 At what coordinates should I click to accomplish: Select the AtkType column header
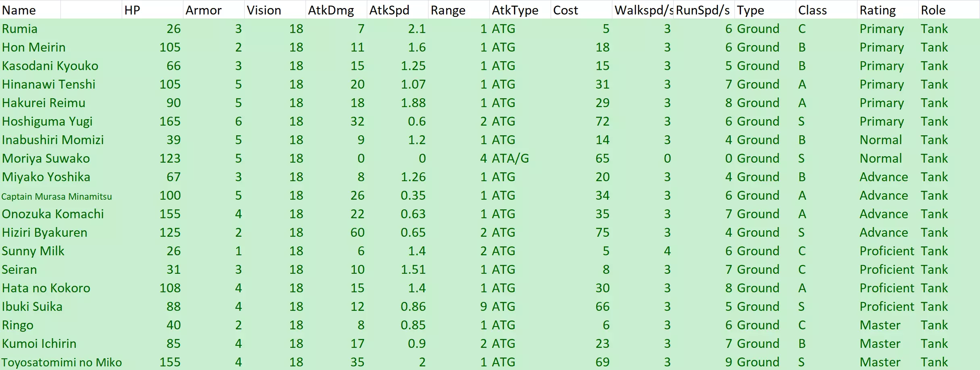pyautogui.click(x=515, y=10)
